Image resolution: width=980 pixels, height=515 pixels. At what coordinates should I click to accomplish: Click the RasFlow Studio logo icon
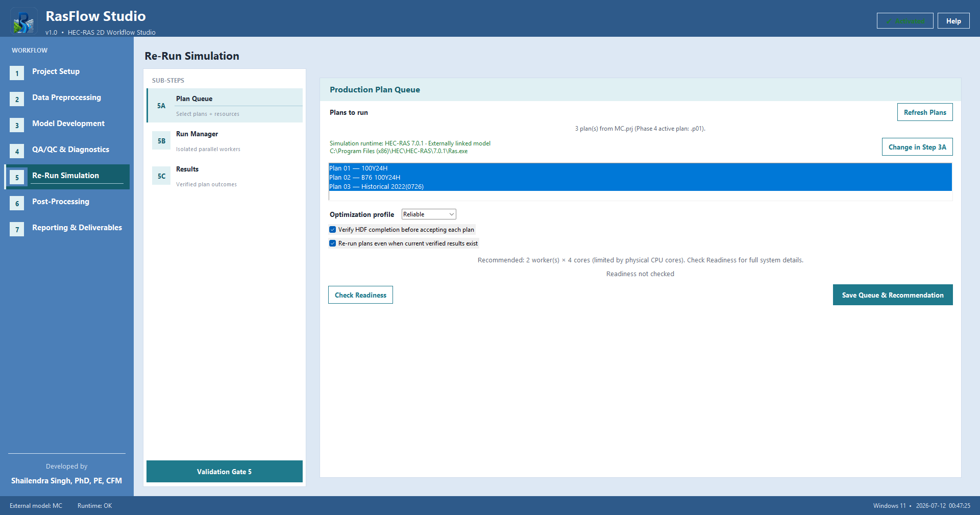[23, 22]
